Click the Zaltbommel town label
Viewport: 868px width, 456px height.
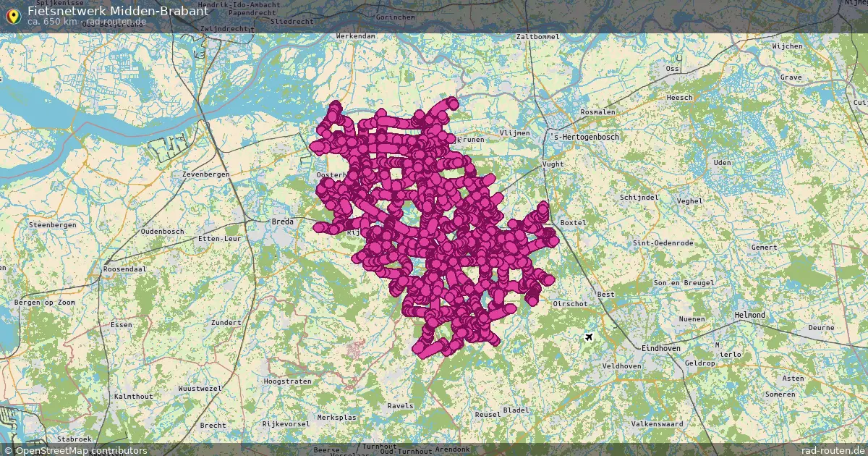tap(537, 36)
